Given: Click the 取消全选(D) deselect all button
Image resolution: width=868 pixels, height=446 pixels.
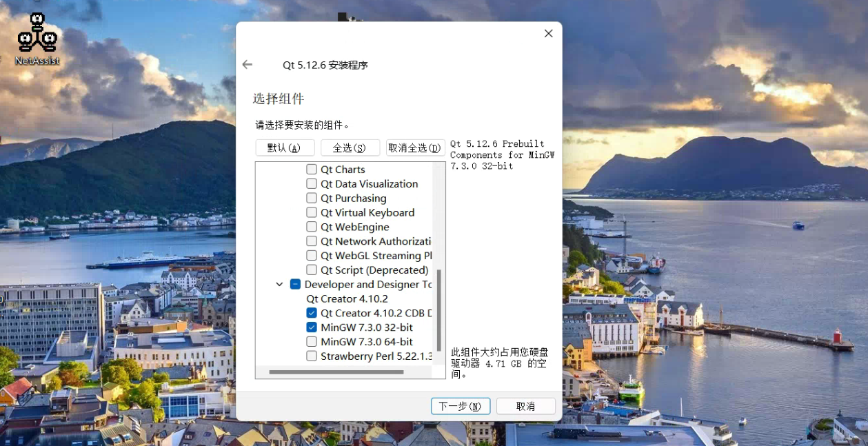Looking at the screenshot, I should (415, 148).
